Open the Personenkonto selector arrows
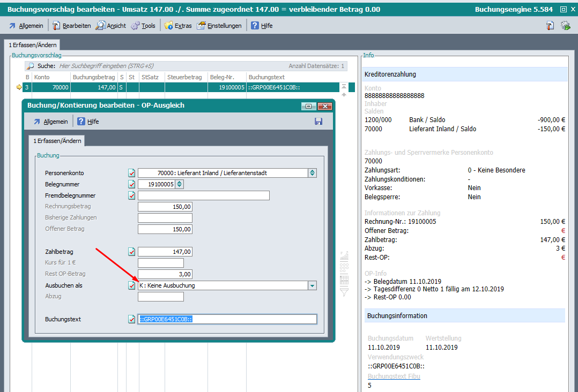The width and height of the screenshot is (578, 392). coord(312,173)
